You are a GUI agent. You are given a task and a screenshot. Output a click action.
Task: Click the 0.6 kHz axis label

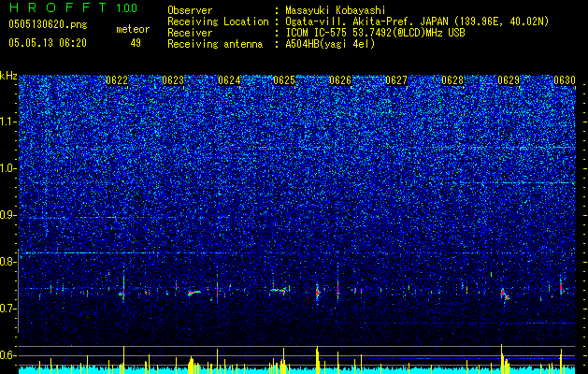click(x=7, y=355)
